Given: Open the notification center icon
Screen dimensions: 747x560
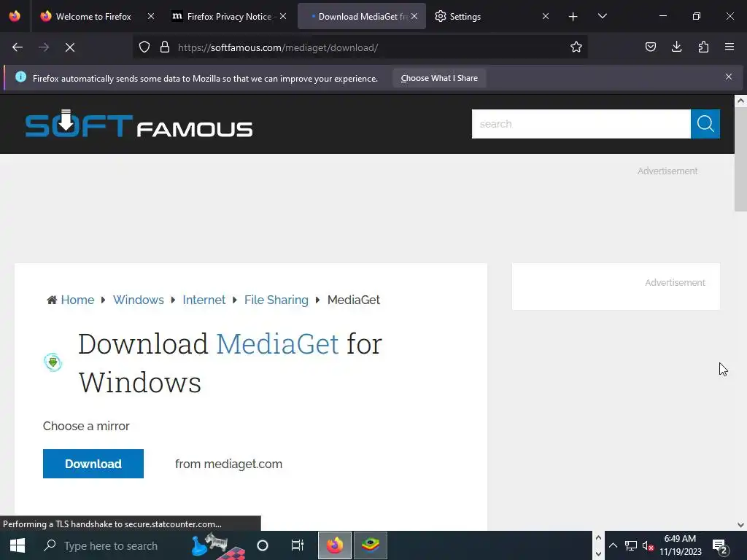Looking at the screenshot, I should [x=720, y=545].
